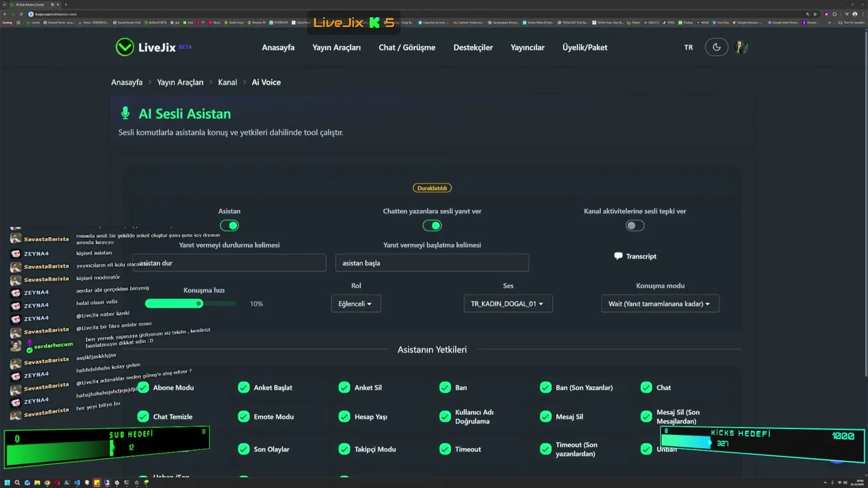The height and width of the screenshot is (488, 868).
Task: Click the 'asistan dur' stop-word field
Action: pos(229,263)
